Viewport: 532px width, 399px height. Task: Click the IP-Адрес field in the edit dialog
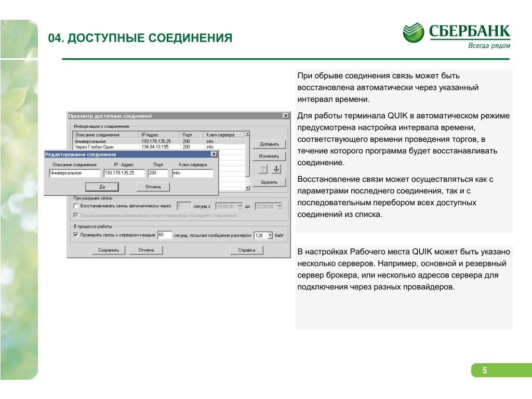124,173
